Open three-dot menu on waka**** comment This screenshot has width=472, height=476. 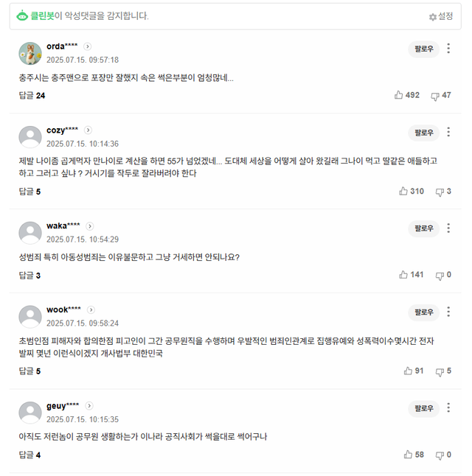click(448, 228)
